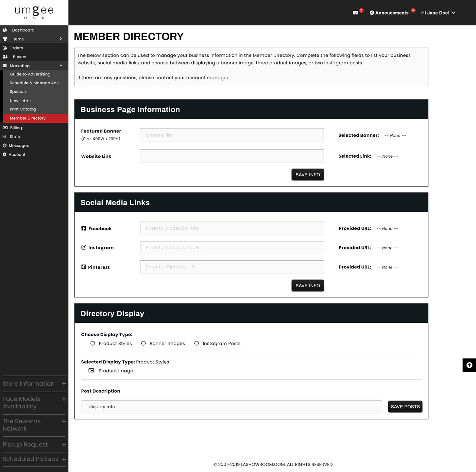
Task: Click the SAVE POSTS button
Action: point(405,407)
